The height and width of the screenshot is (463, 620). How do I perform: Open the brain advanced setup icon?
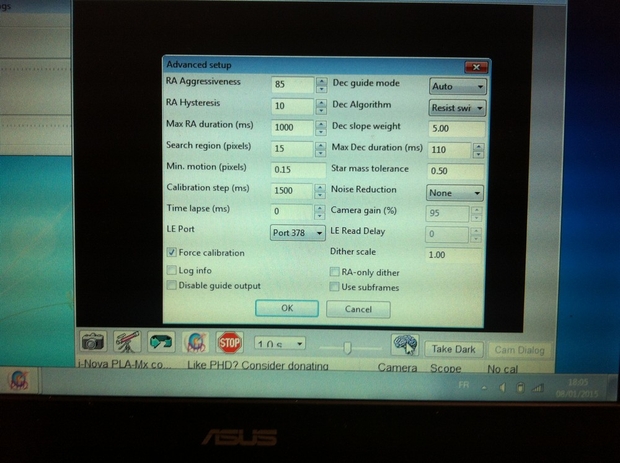click(405, 345)
